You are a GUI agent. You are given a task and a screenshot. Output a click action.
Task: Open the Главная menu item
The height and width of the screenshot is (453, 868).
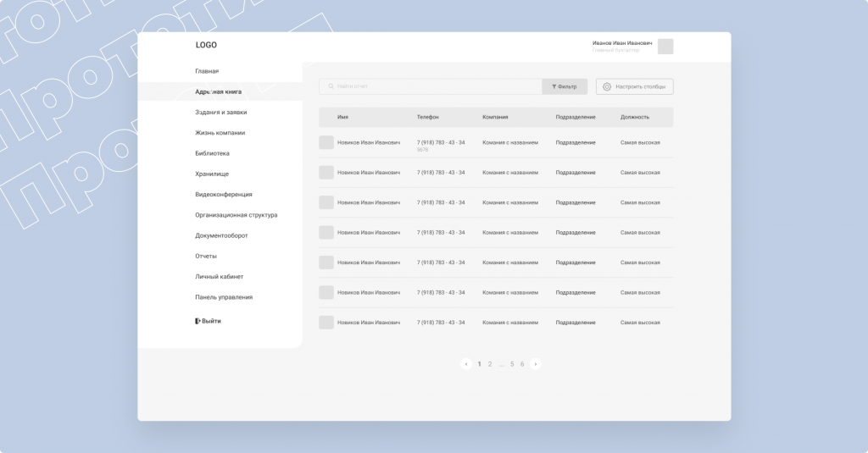coord(207,71)
